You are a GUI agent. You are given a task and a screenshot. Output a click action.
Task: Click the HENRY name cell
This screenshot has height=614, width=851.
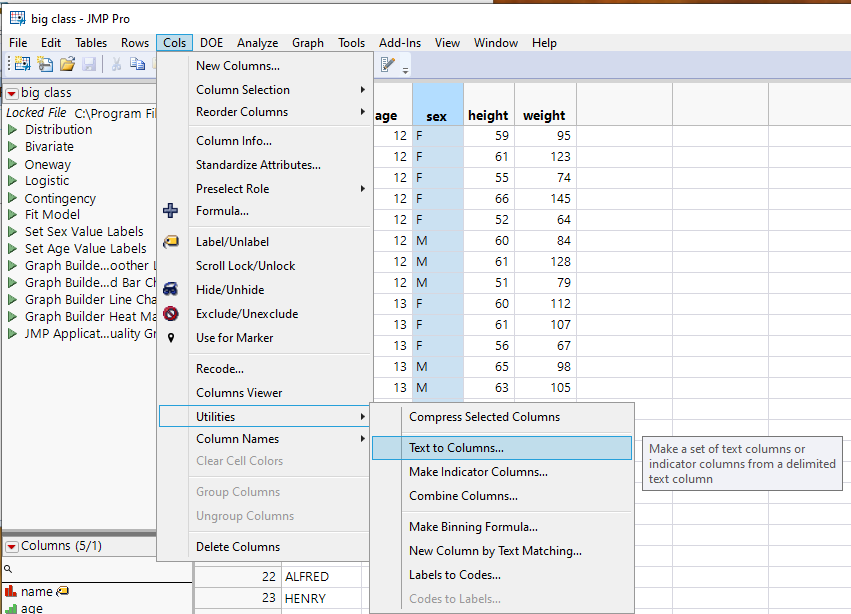321,598
